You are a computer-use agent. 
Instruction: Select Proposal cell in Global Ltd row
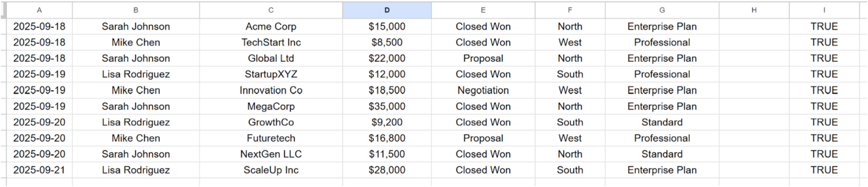tap(483, 59)
